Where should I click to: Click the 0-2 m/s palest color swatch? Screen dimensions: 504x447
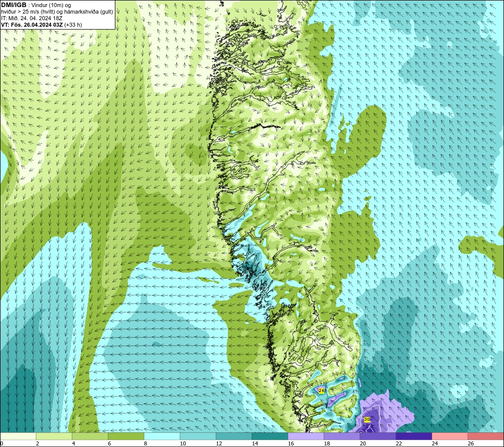click(x=18, y=436)
